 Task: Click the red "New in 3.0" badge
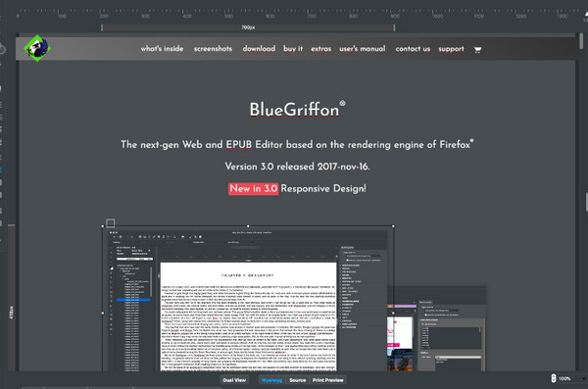tap(254, 189)
